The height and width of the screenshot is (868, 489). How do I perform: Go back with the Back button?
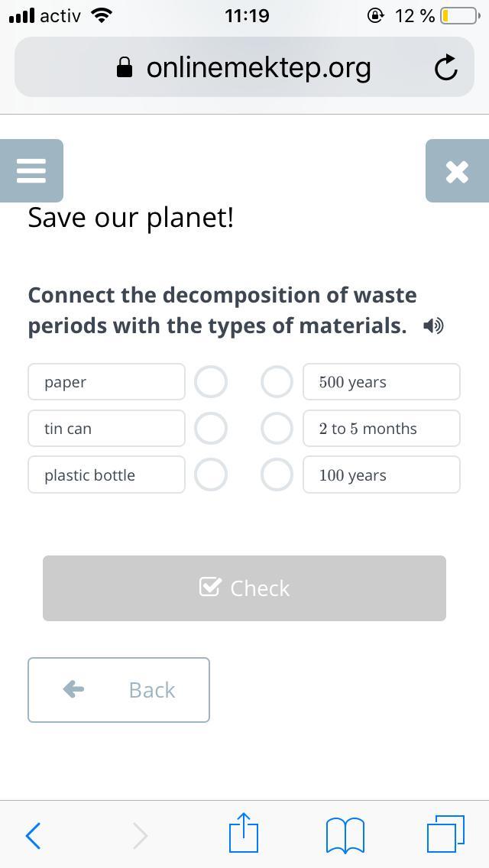click(118, 690)
